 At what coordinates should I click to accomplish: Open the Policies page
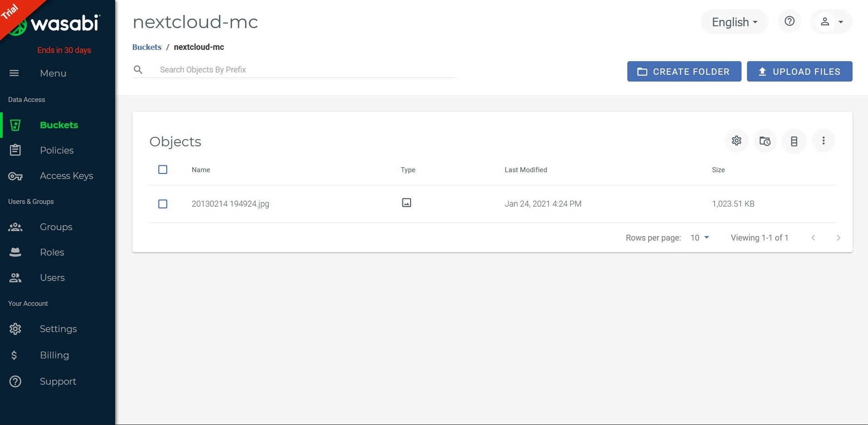point(58,150)
